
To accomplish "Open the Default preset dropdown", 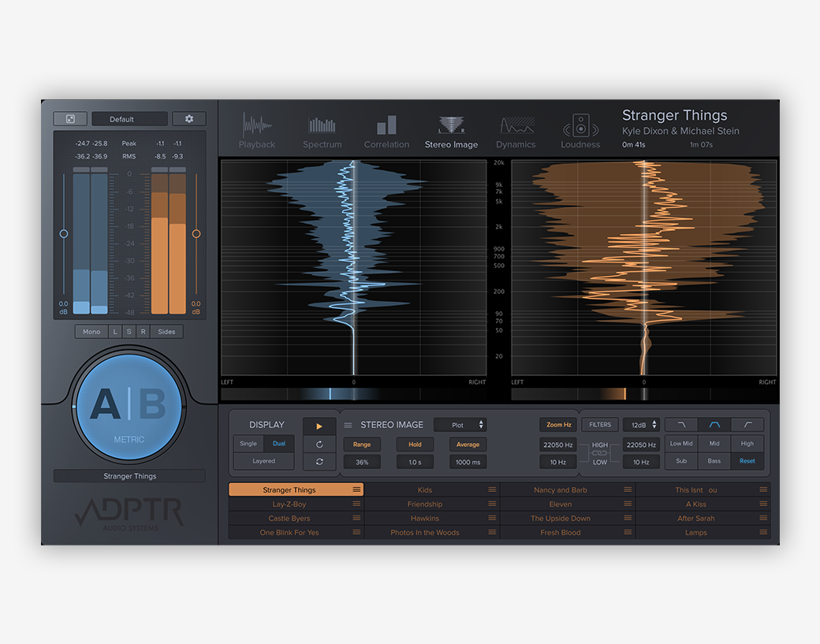I will (129, 119).
